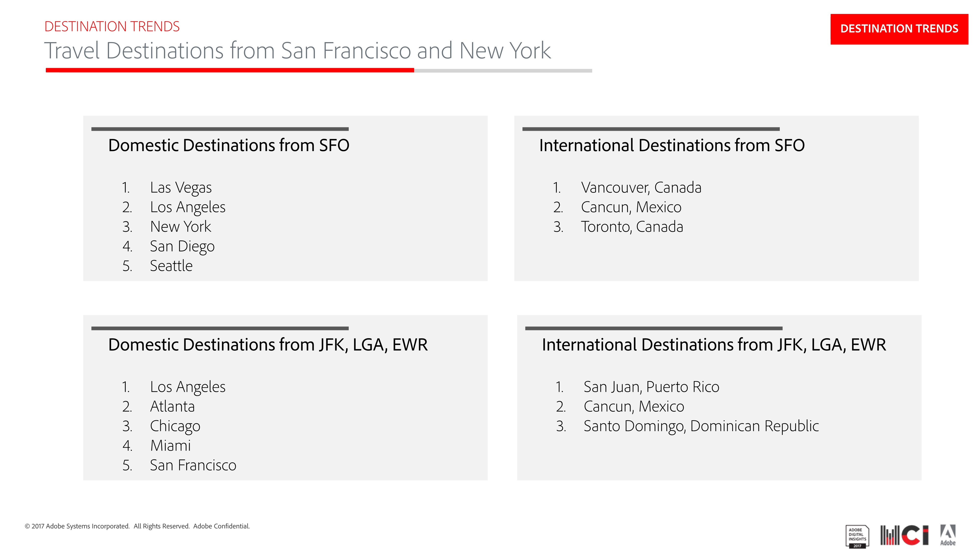
Task: Select the International Destinations from JFK, LGA, EWR heading
Action: tap(714, 345)
